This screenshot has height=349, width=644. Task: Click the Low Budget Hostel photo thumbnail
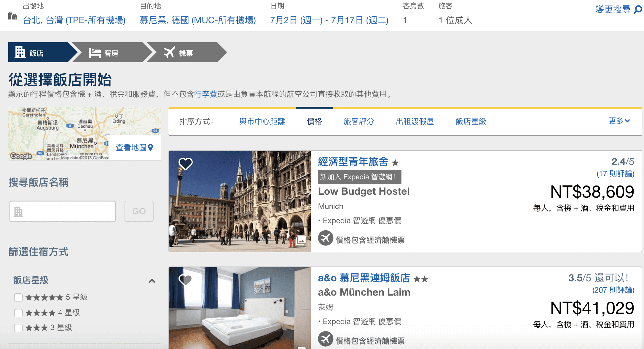pos(240,201)
